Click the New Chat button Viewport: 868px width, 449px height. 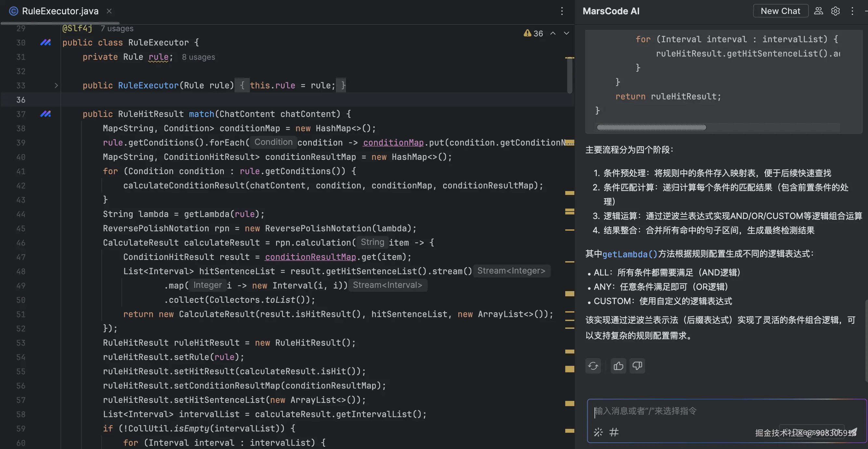780,11
